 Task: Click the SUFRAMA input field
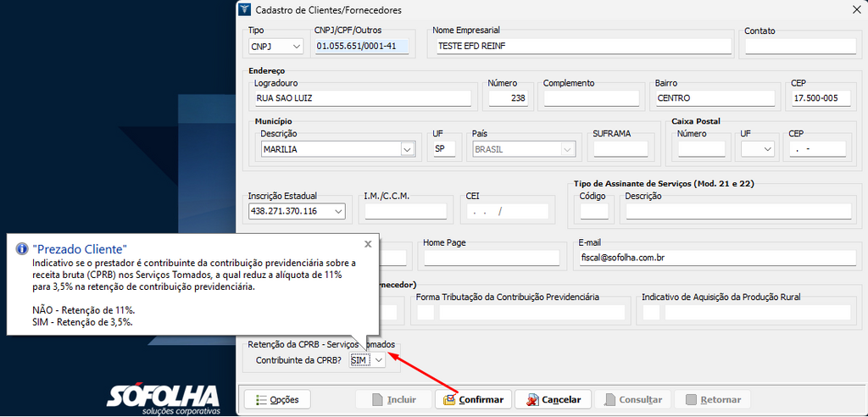coord(620,149)
